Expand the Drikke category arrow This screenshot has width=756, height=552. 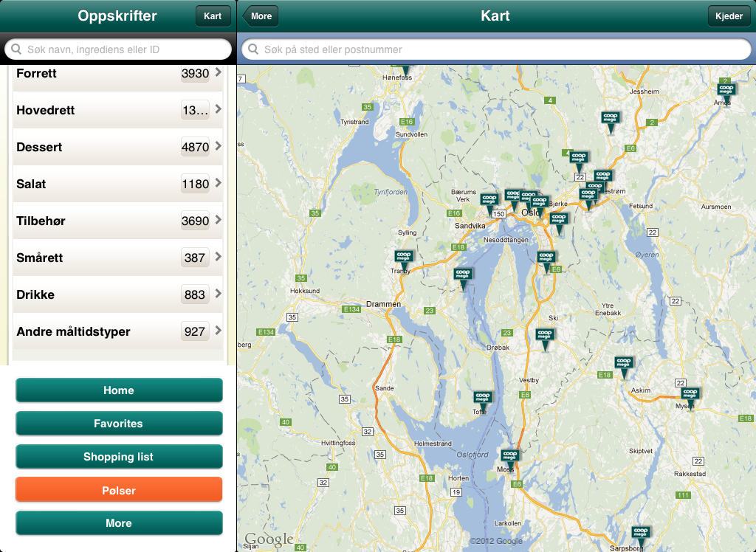pos(218,294)
